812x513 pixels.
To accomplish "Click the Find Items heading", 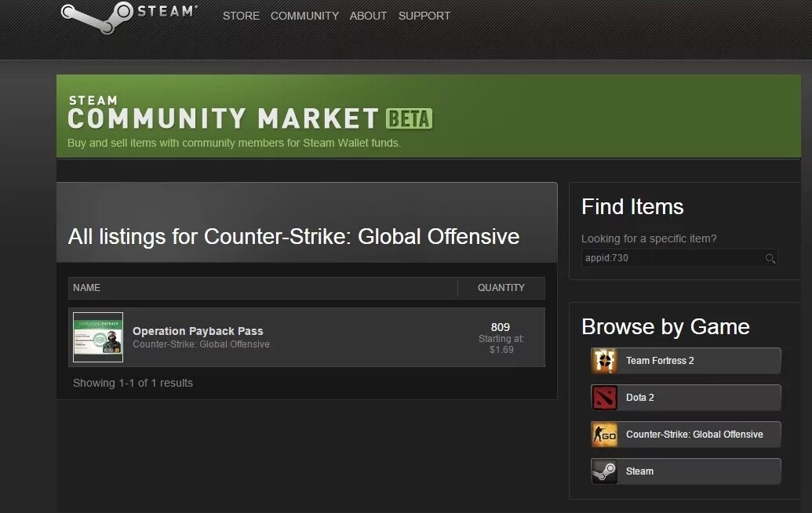I will coord(632,206).
